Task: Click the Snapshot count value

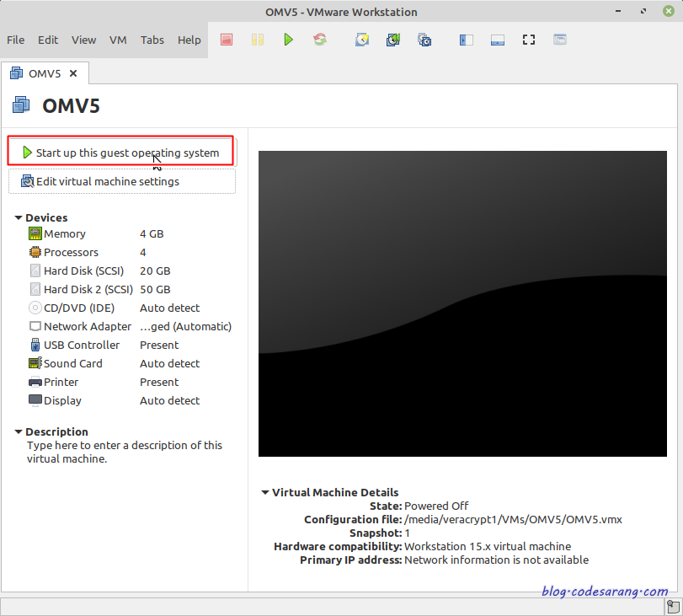Action: click(x=407, y=533)
